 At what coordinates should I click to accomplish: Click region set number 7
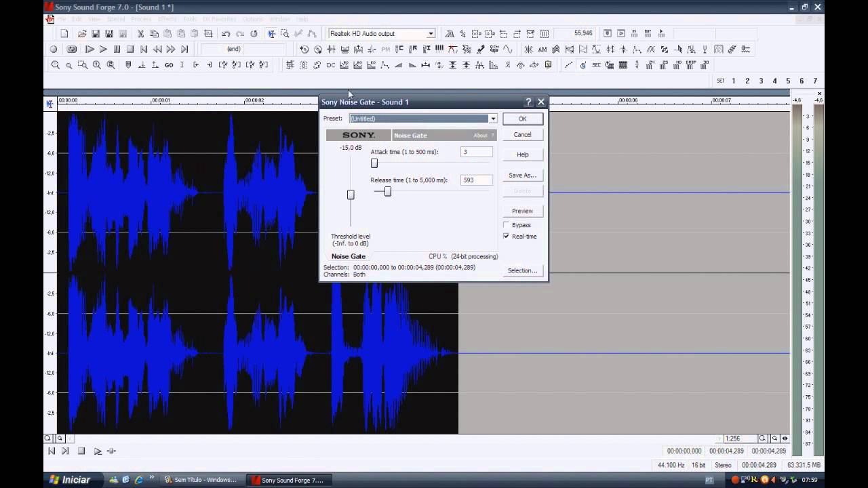click(815, 81)
